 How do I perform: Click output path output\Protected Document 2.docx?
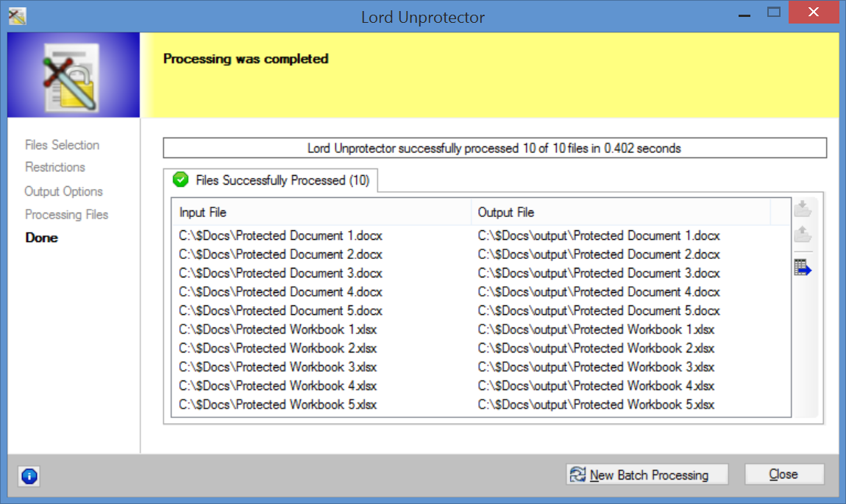[599, 255]
